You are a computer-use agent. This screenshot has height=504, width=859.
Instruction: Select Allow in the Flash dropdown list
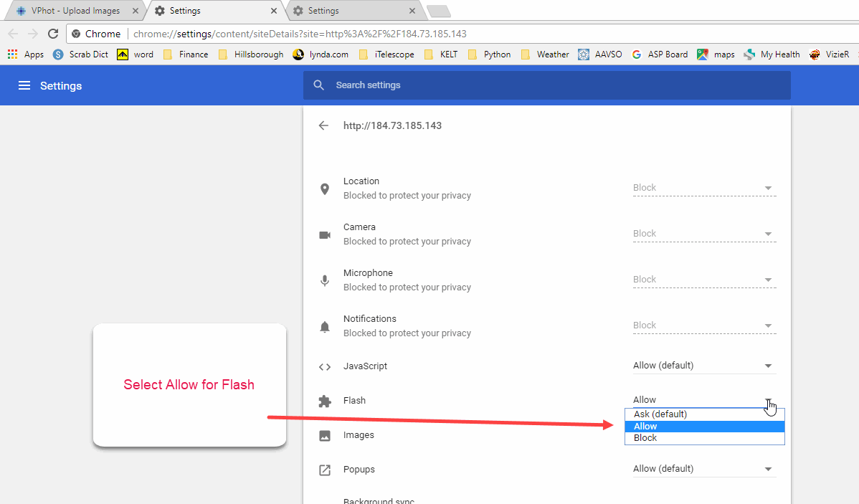(704, 426)
